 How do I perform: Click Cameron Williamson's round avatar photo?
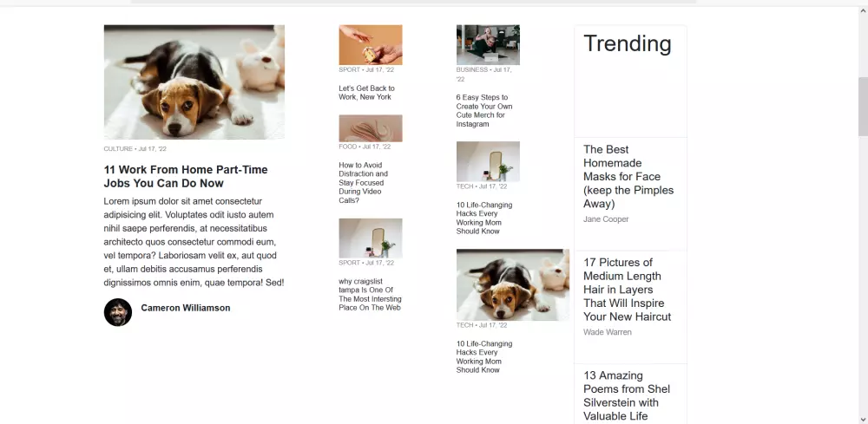tap(118, 312)
